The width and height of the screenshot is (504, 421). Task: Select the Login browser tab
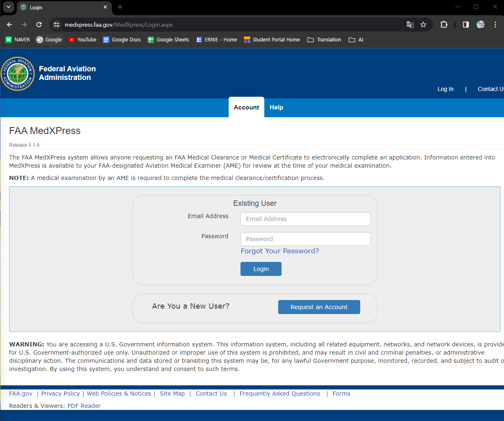64,7
